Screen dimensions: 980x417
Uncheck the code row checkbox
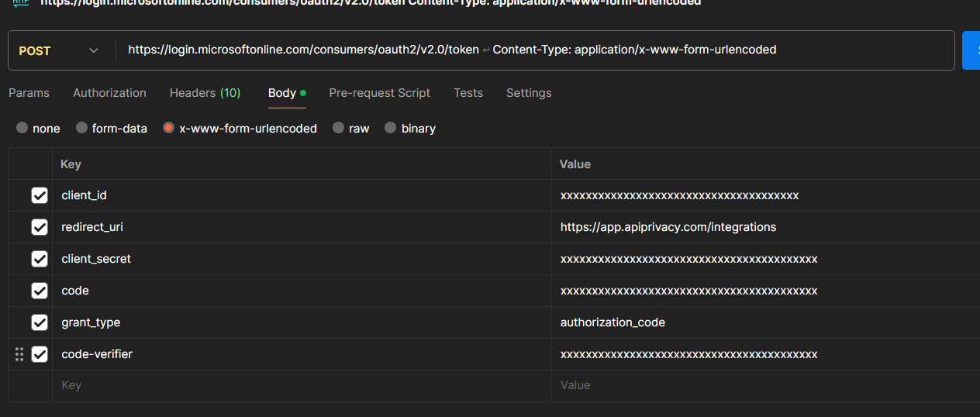40,291
